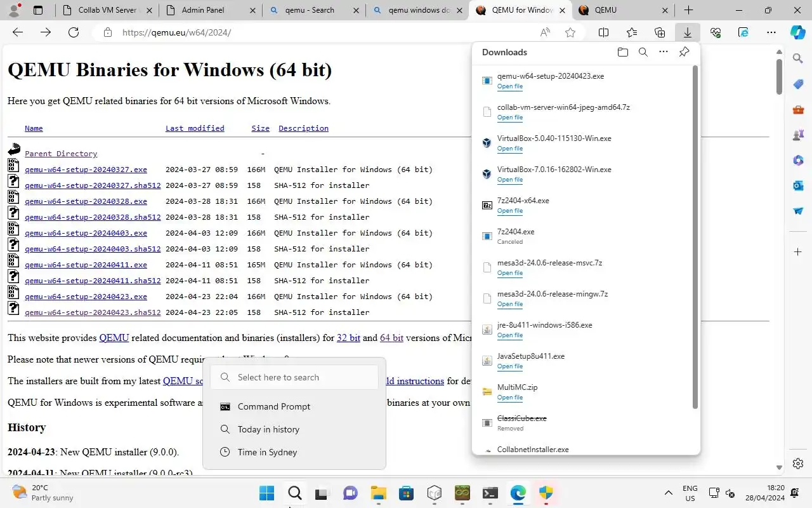
Task: Open weather widget showing 20°C
Action: (x=43, y=493)
